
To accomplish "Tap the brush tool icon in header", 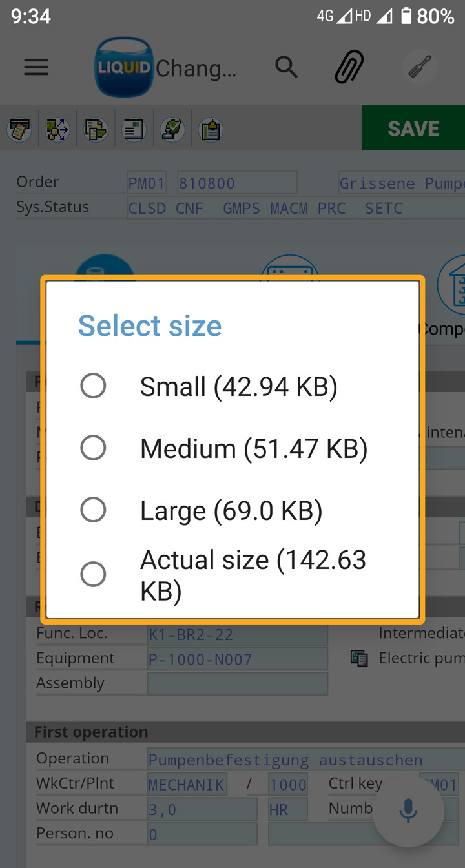I will pyautogui.click(x=420, y=67).
